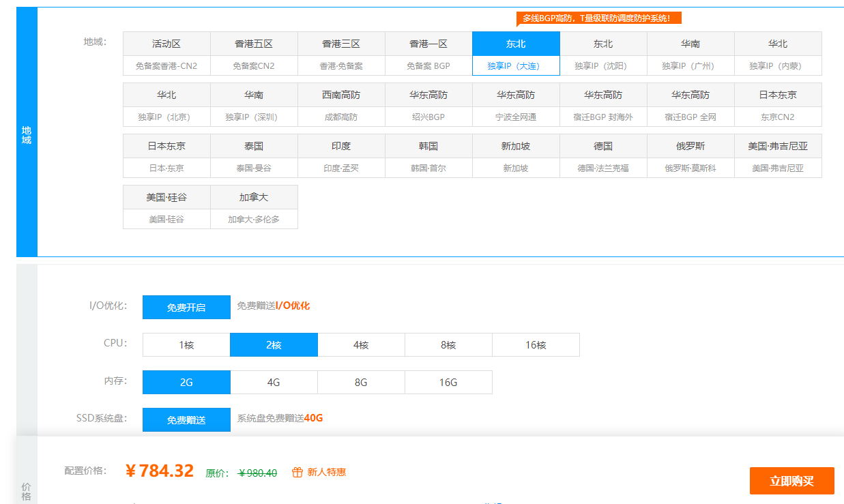Select 16G memory option

[x=448, y=382]
